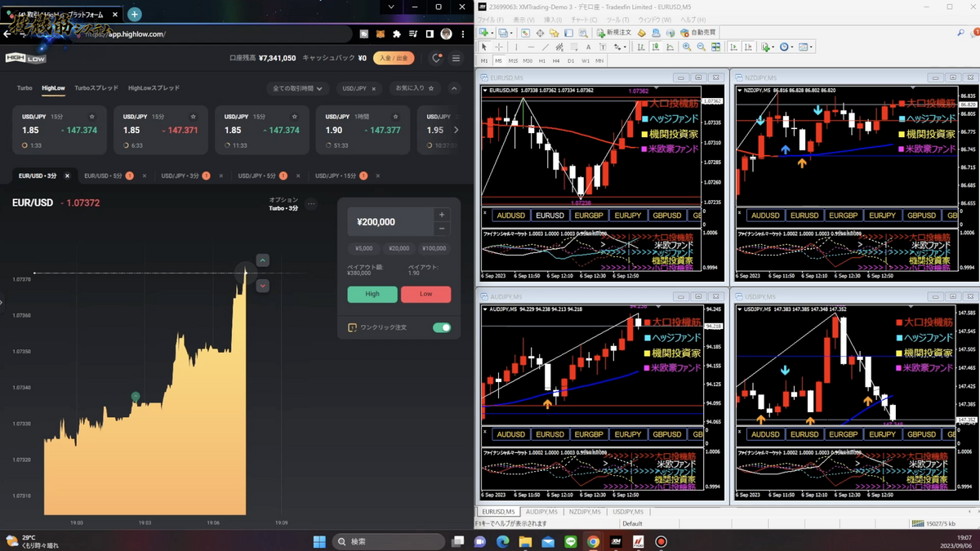Switch to the AUDJPY,M5 bottom chart tab

click(x=541, y=512)
